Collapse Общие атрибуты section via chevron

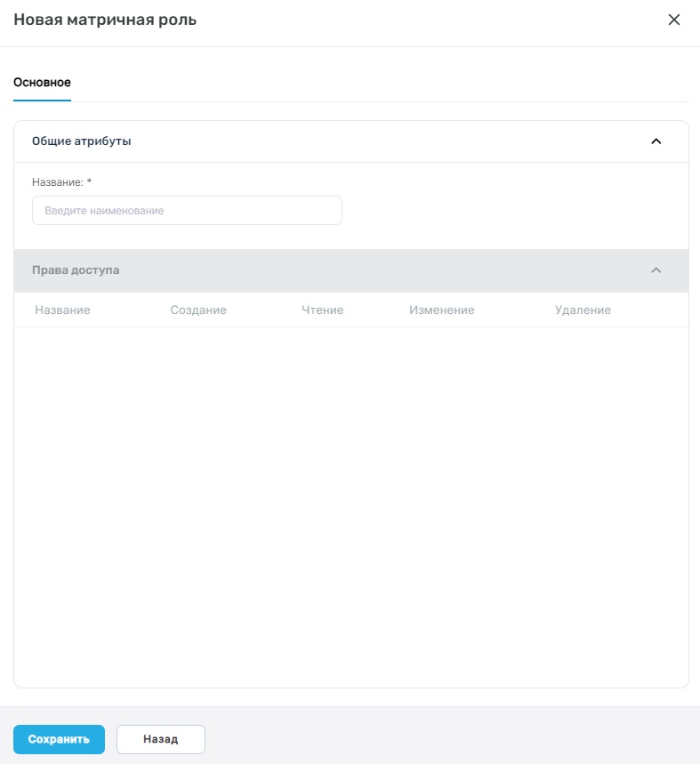click(x=656, y=141)
